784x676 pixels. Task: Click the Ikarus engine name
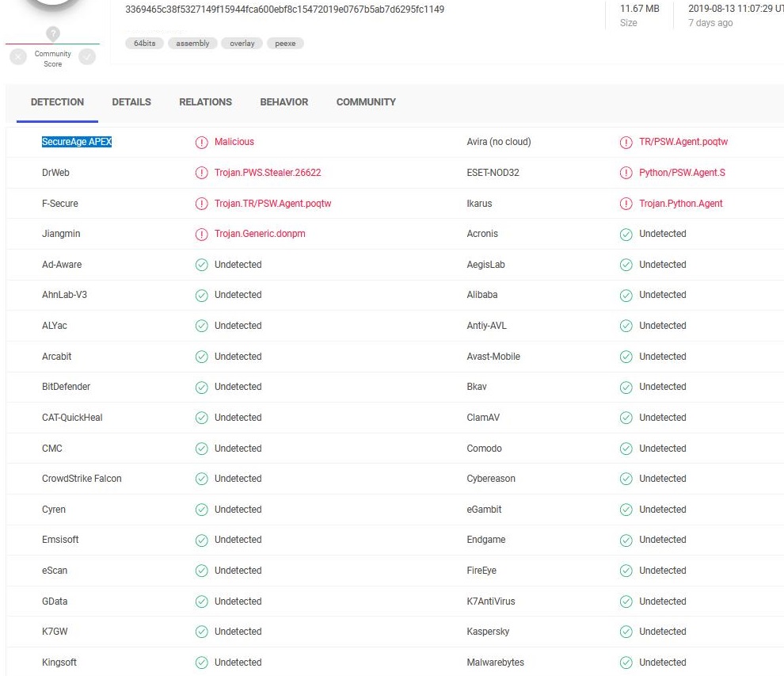479,204
